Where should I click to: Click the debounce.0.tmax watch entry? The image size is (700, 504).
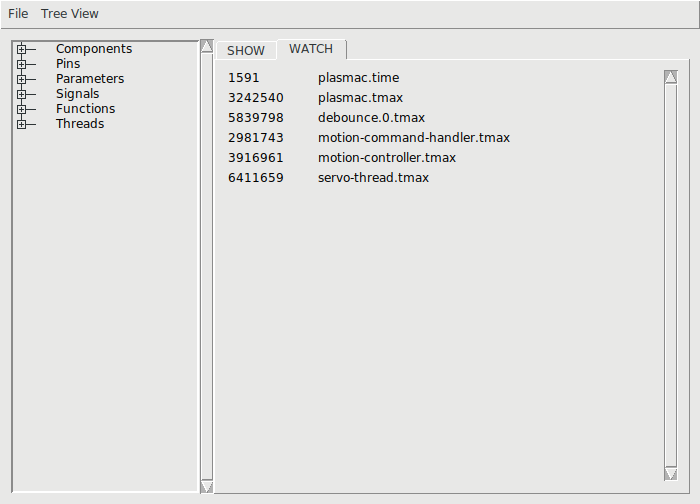(371, 118)
